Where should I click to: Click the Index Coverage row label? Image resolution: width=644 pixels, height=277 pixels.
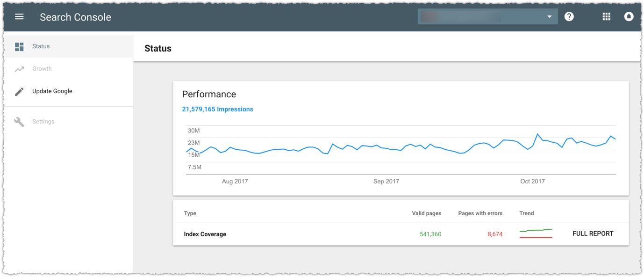(205, 234)
